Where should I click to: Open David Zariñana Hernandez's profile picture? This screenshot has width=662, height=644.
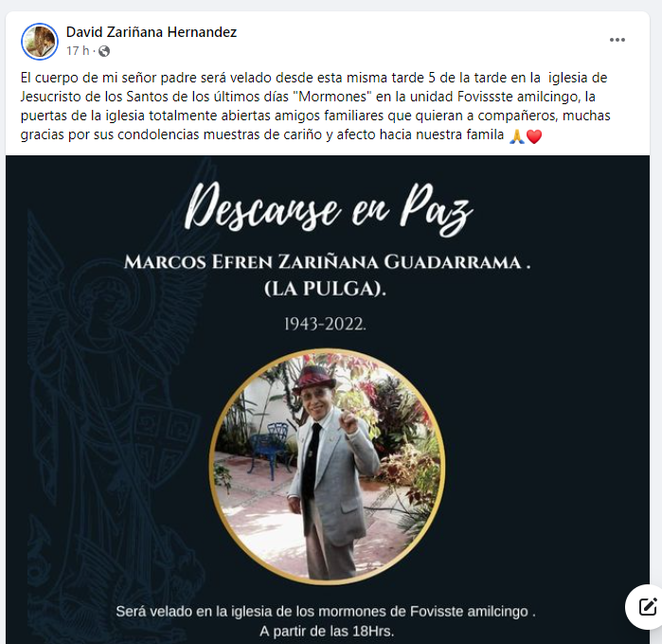(x=40, y=42)
